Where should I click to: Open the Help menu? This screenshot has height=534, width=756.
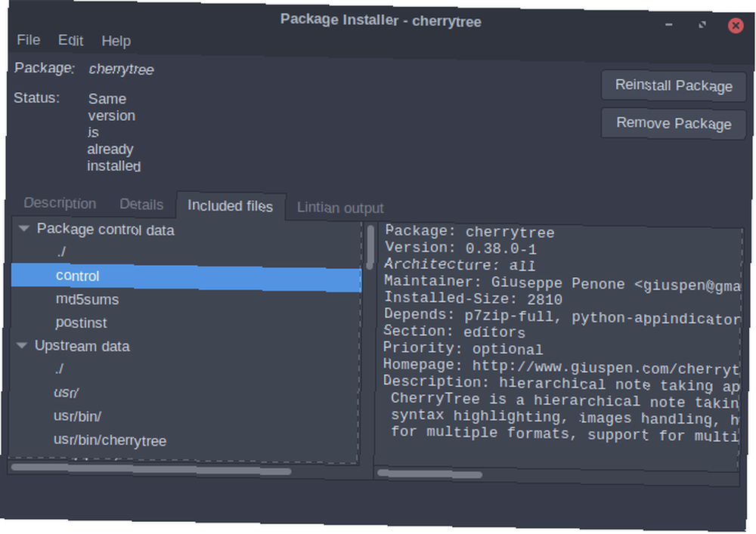pyautogui.click(x=116, y=41)
